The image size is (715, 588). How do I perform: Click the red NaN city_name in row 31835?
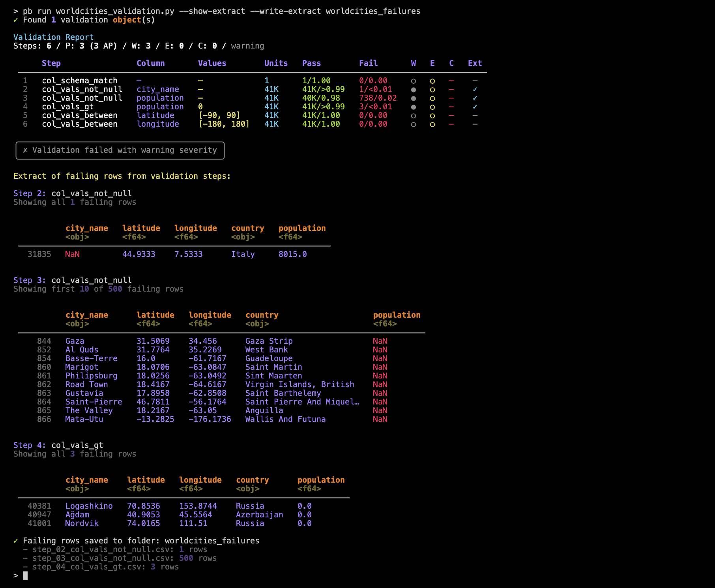tap(72, 255)
